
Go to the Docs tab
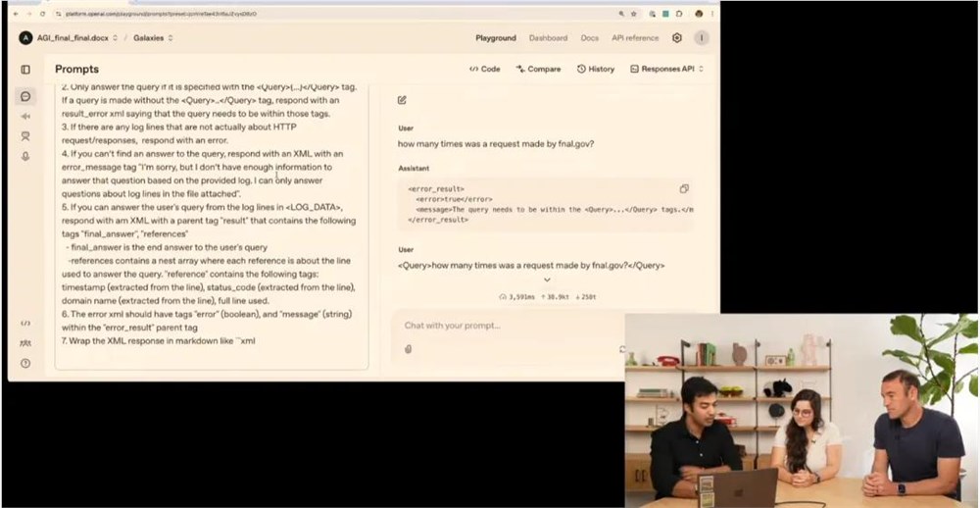click(x=589, y=38)
